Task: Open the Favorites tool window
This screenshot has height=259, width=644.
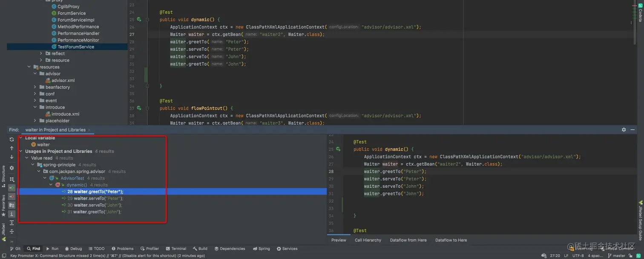Action: 3,205
